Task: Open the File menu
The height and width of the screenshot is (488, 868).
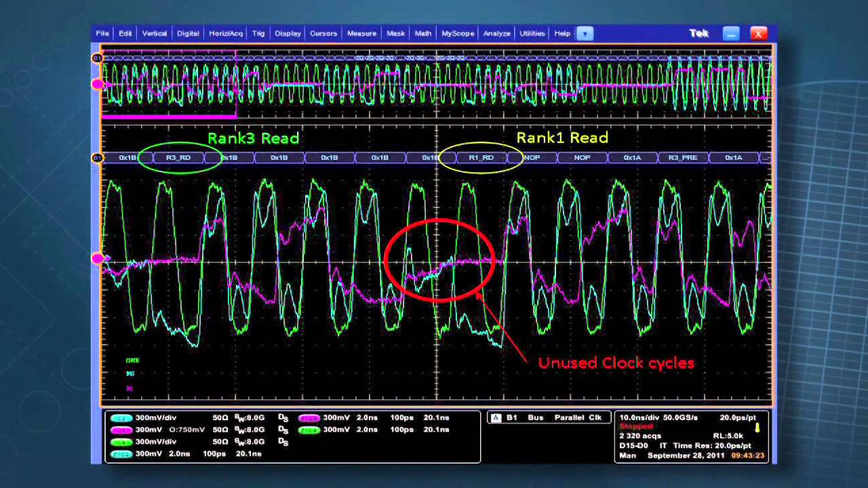Action: [102, 33]
